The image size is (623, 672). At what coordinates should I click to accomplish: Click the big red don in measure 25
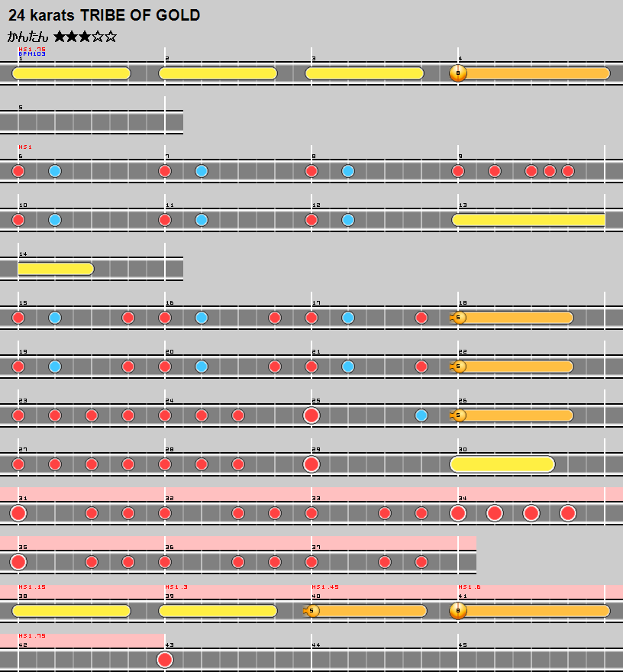point(311,415)
